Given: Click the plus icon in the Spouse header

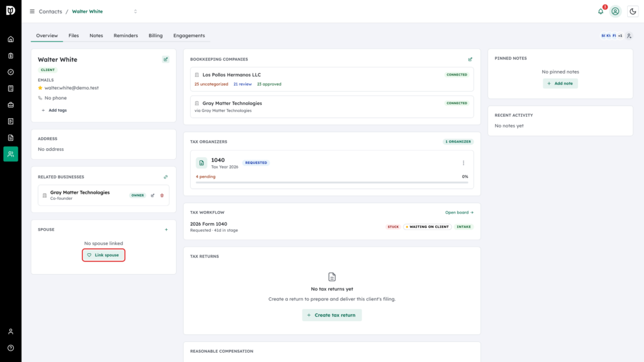Looking at the screenshot, I should point(166,230).
